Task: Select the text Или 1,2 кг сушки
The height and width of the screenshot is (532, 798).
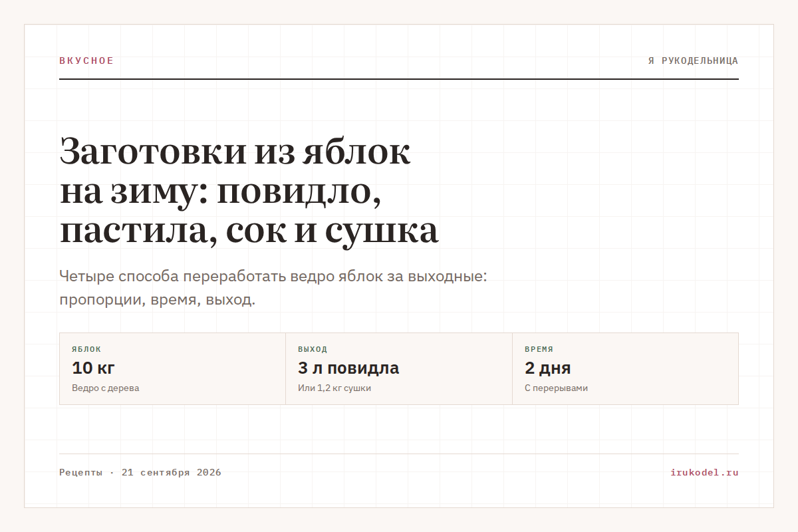Action: click(334, 388)
